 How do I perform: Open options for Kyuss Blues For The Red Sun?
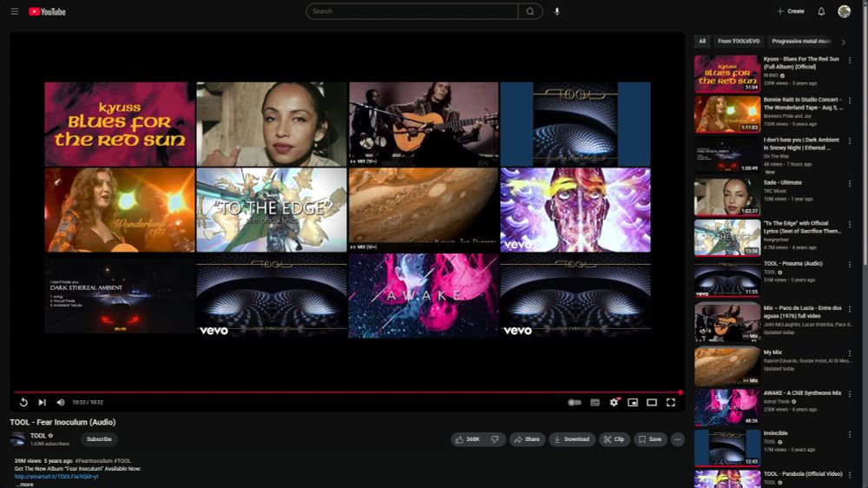click(850, 60)
